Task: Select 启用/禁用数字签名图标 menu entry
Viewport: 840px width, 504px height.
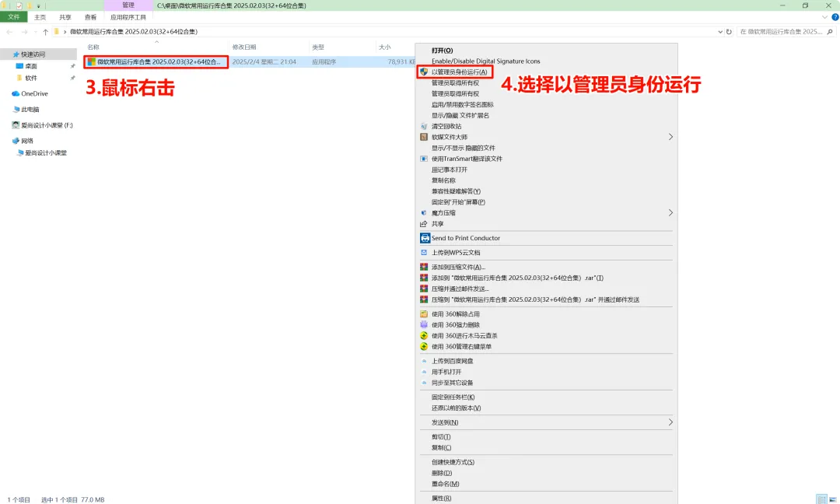Action: point(463,104)
